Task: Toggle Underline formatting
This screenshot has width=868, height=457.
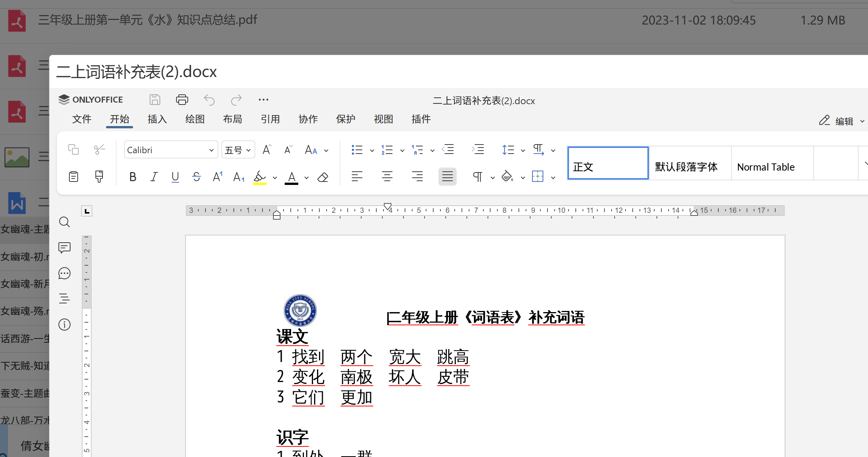Action: (175, 177)
